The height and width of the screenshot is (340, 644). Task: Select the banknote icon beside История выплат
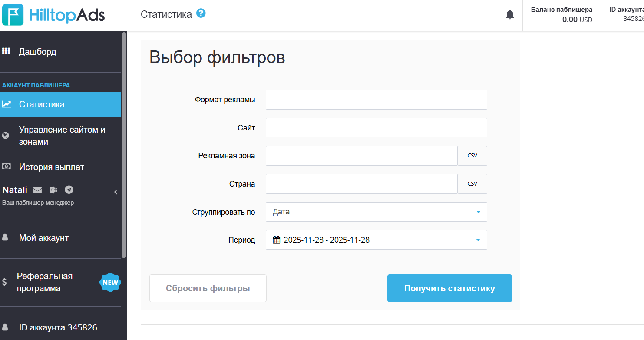pyautogui.click(x=7, y=166)
